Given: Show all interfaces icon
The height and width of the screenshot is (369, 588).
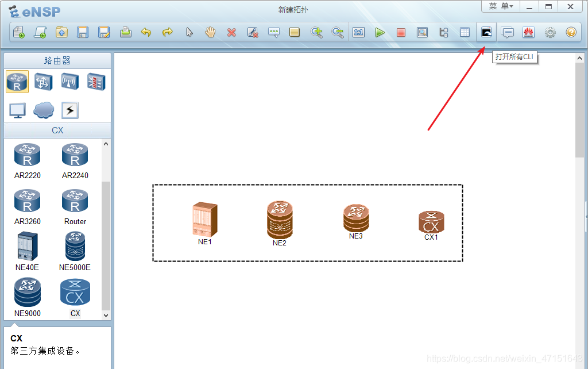Looking at the screenshot, I should click(x=444, y=32).
